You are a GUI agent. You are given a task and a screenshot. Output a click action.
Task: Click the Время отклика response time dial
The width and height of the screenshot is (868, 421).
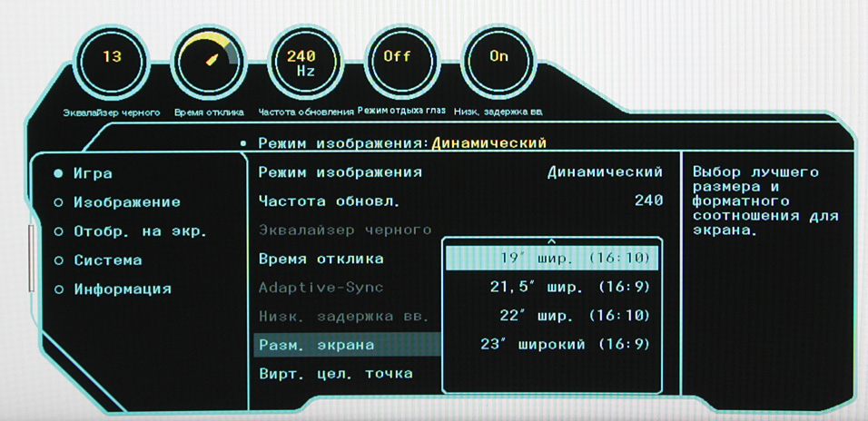pyautogui.click(x=208, y=62)
